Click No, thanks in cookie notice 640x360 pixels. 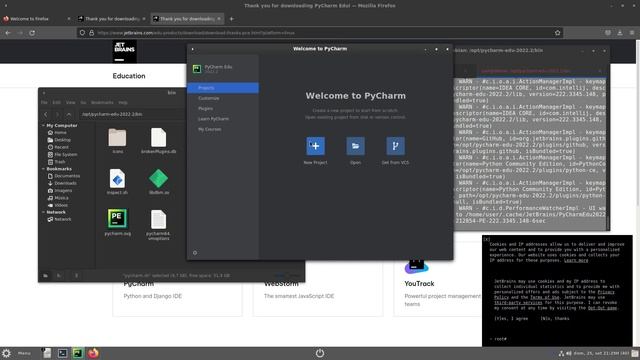555,318
